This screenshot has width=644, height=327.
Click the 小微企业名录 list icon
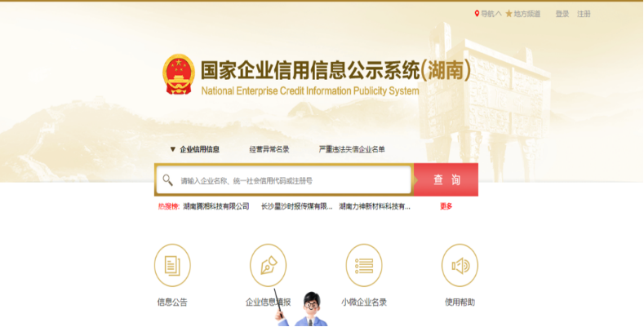[364, 265]
